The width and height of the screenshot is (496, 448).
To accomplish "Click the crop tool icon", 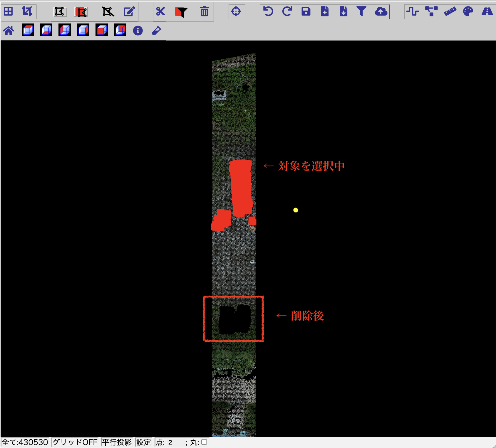I will click(27, 12).
